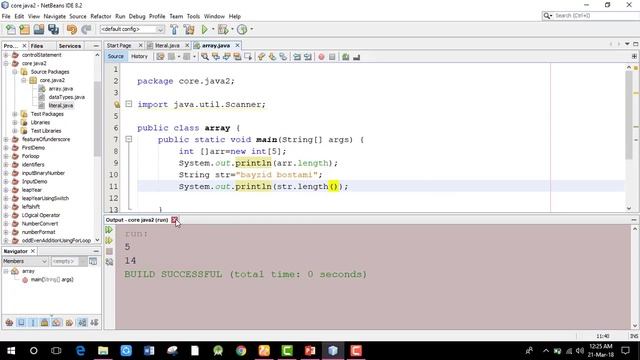This screenshot has height=360, width=640.
Task: Click the History view button
Action: [139, 57]
